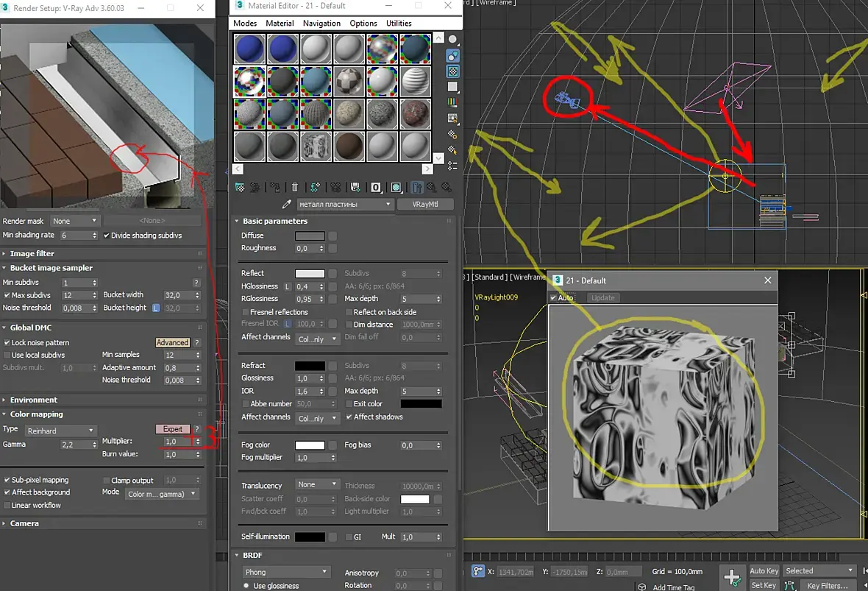Click the Put to Library save icon
Image resolution: width=868 pixels, height=591 pixels.
[x=355, y=187]
